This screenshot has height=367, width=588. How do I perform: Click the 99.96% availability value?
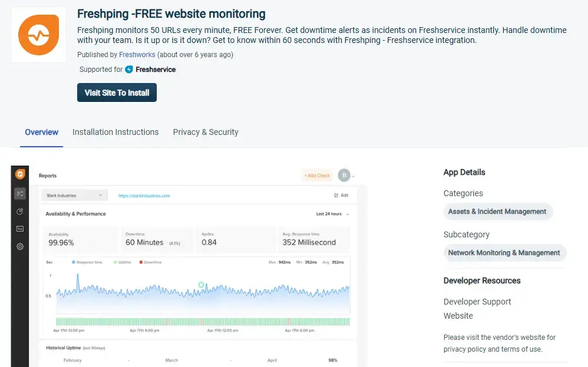[61, 243]
